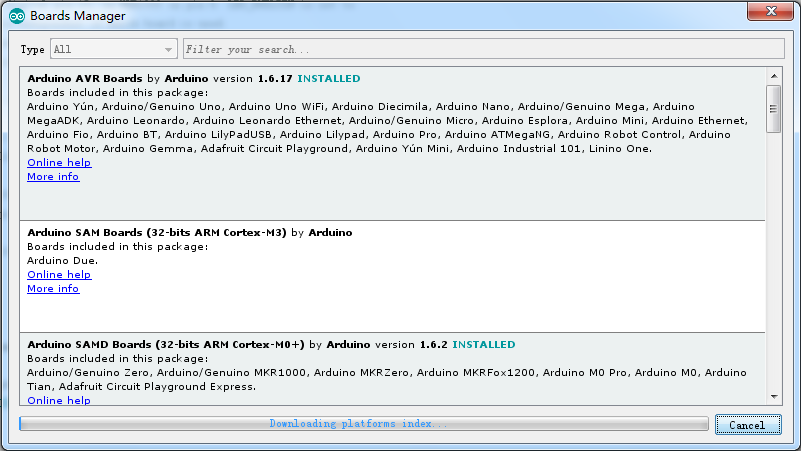
Task: Open Online help for Arduino AVR Boards
Action: click(x=59, y=162)
